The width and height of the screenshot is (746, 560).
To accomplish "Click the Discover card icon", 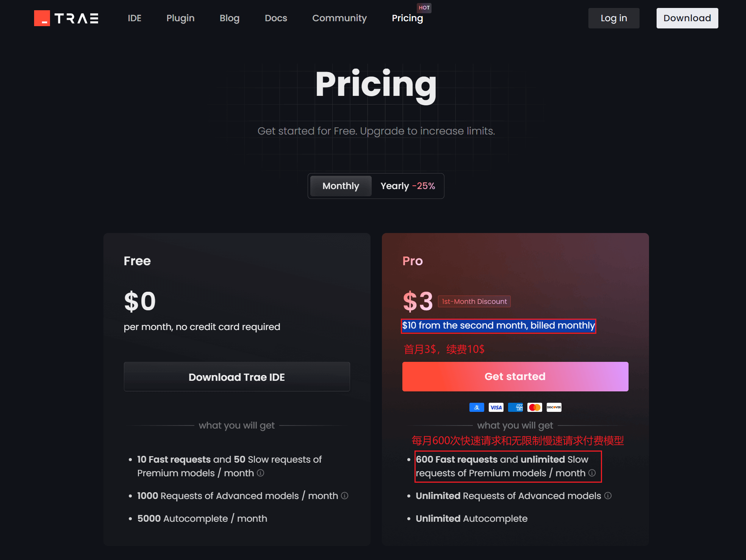I will click(554, 407).
